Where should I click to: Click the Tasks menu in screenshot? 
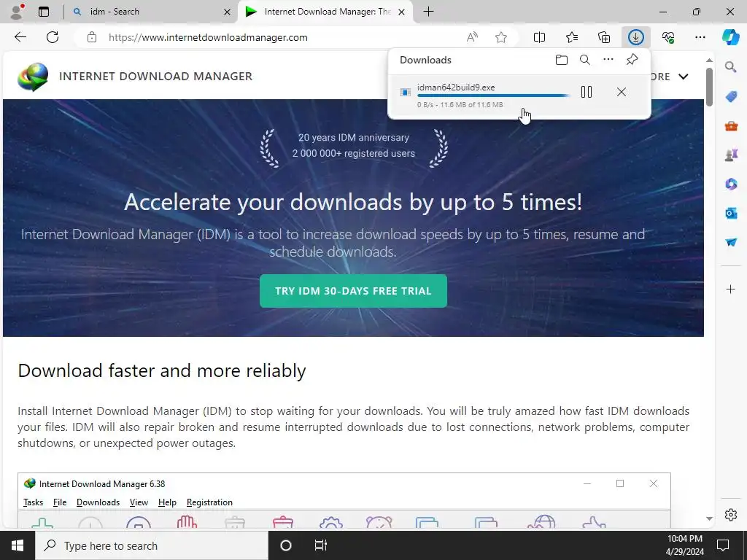pos(33,502)
